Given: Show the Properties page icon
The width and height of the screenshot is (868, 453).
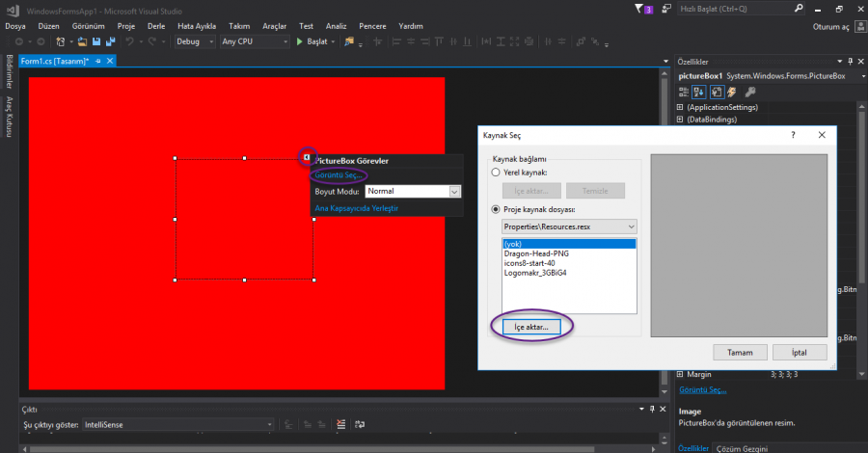Looking at the screenshot, I should click(x=717, y=92).
